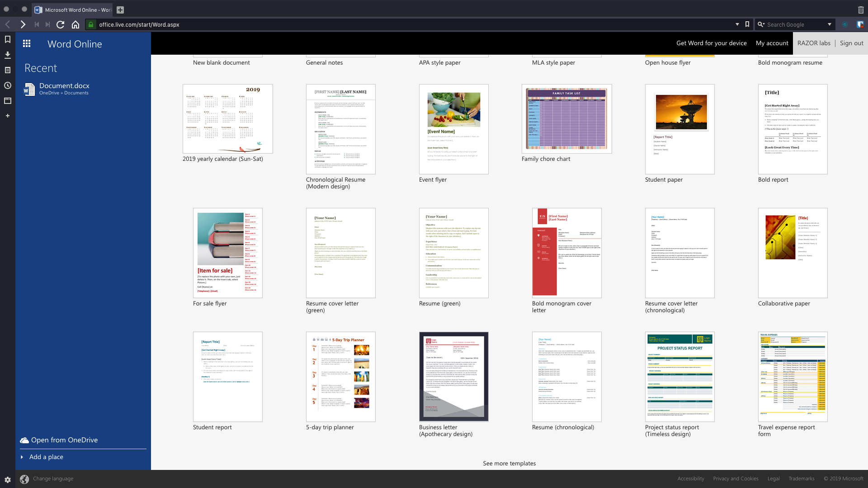Click See more templates link
868x488 pixels.
click(x=509, y=463)
